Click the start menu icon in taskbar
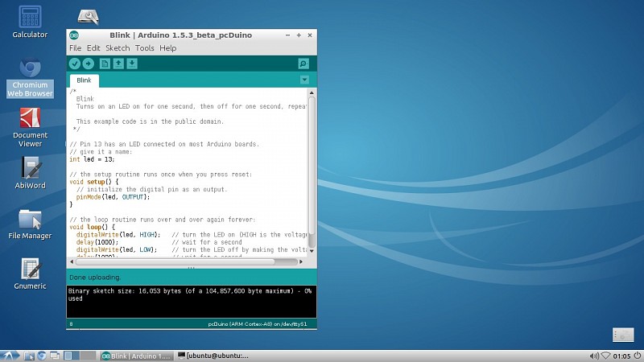 10,356
